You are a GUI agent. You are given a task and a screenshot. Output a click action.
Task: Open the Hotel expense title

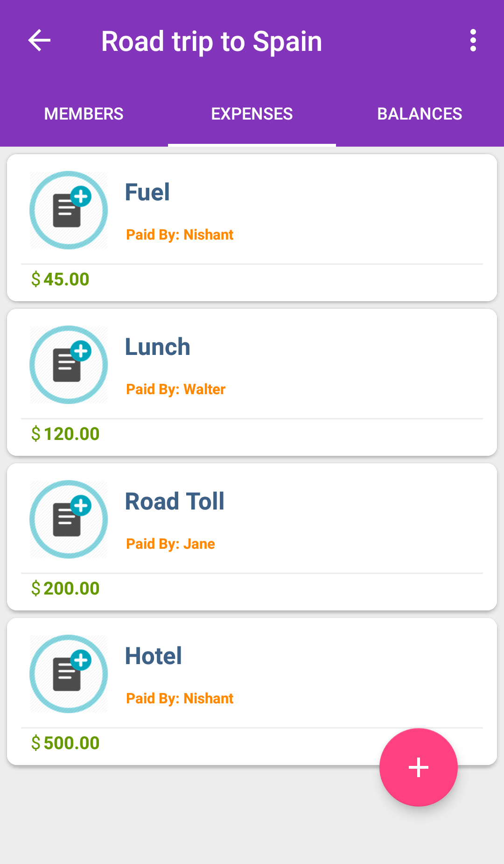pos(154,656)
